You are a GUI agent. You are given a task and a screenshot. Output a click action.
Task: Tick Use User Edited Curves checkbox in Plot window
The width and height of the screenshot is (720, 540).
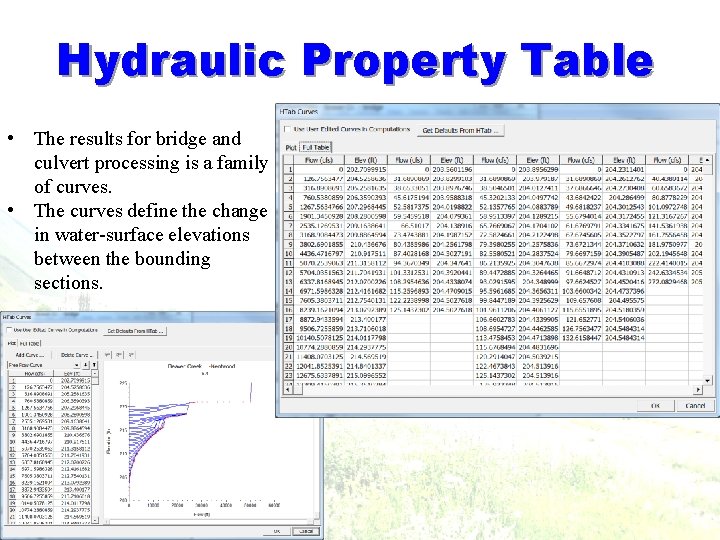click(9, 330)
